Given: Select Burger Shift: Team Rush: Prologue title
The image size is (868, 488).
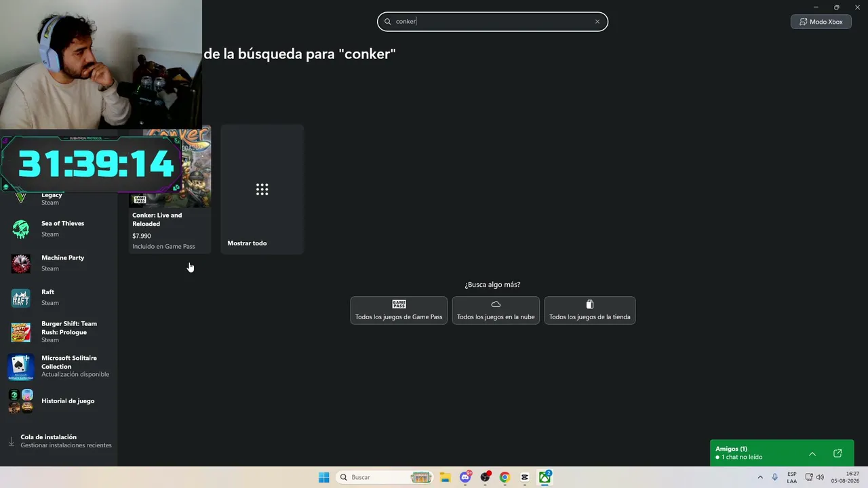Looking at the screenshot, I should click(x=69, y=328).
